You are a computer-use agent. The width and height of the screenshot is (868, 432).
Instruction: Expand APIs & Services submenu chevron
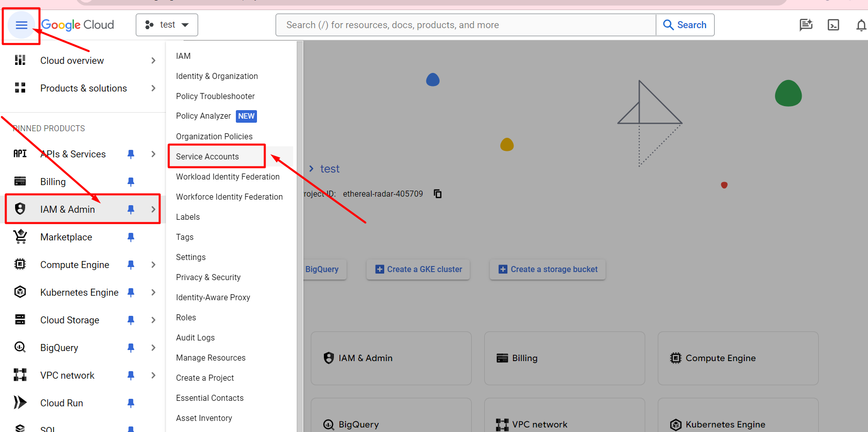point(153,154)
